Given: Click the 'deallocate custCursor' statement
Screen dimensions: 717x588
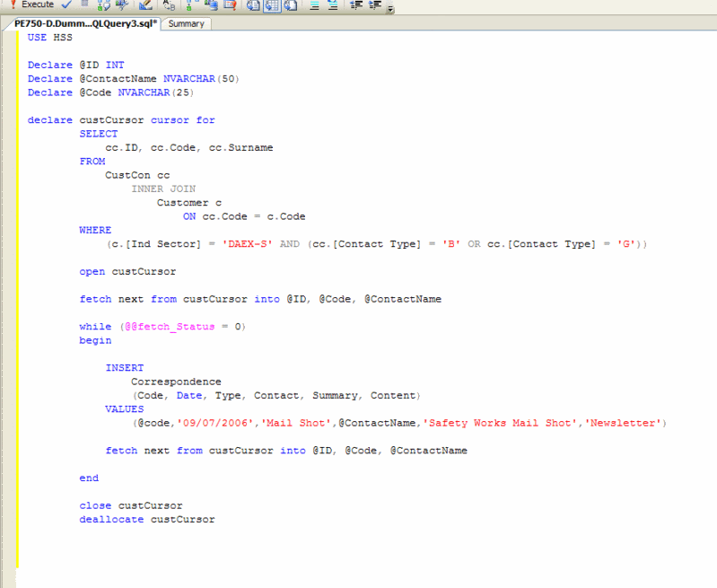Looking at the screenshot, I should 147,520.
